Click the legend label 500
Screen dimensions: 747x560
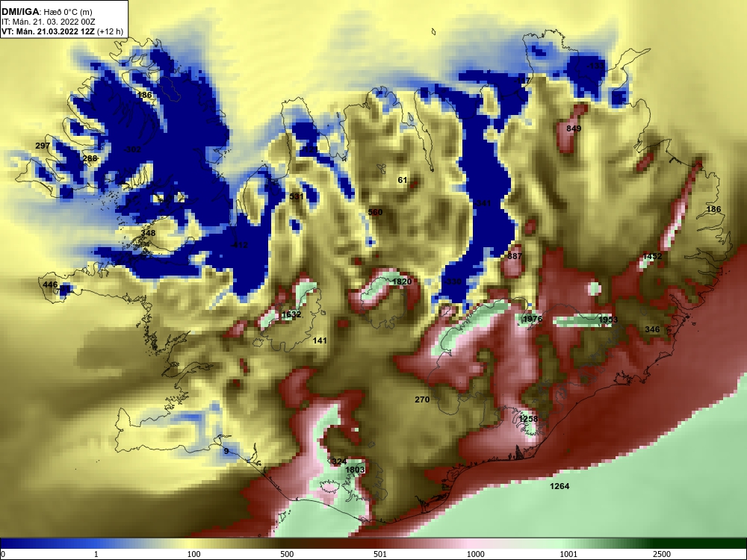pyautogui.click(x=287, y=554)
